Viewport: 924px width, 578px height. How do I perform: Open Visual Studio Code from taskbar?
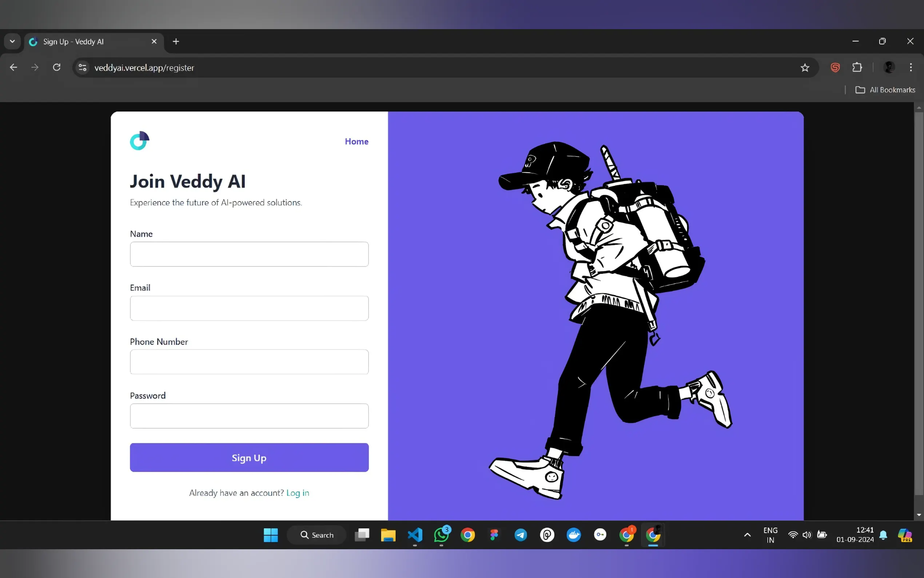(x=415, y=535)
